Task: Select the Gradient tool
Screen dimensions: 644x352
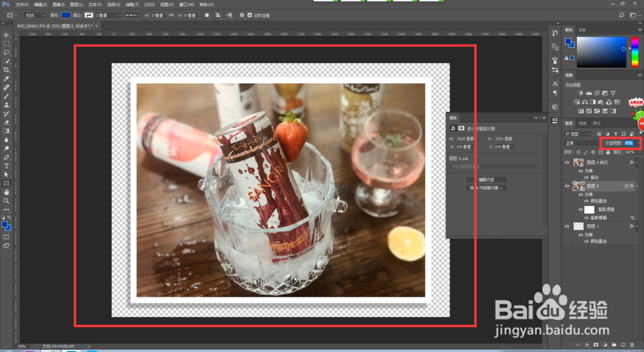Action: point(6,131)
